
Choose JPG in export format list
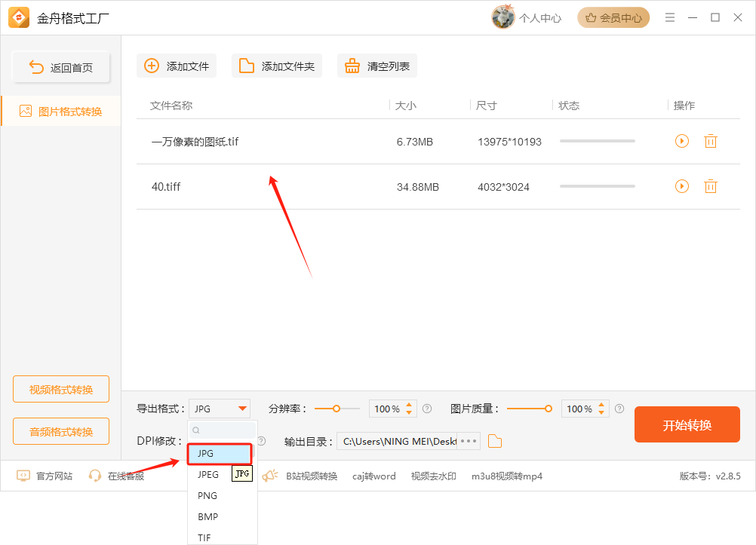(220, 454)
